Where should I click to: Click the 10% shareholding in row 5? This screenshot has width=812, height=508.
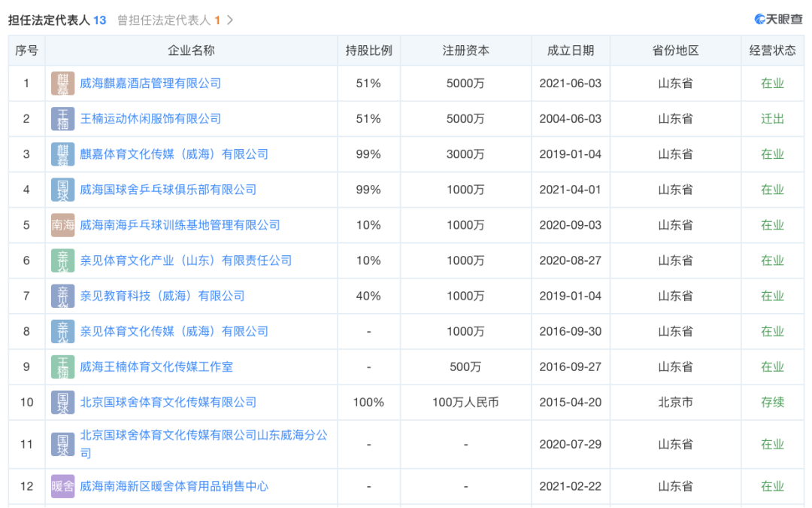tap(368, 225)
